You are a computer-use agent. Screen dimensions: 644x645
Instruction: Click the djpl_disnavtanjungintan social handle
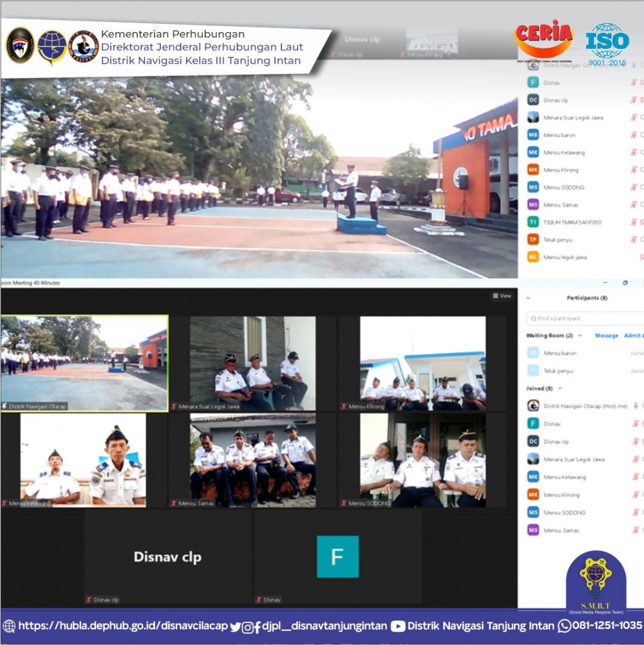[325, 626]
